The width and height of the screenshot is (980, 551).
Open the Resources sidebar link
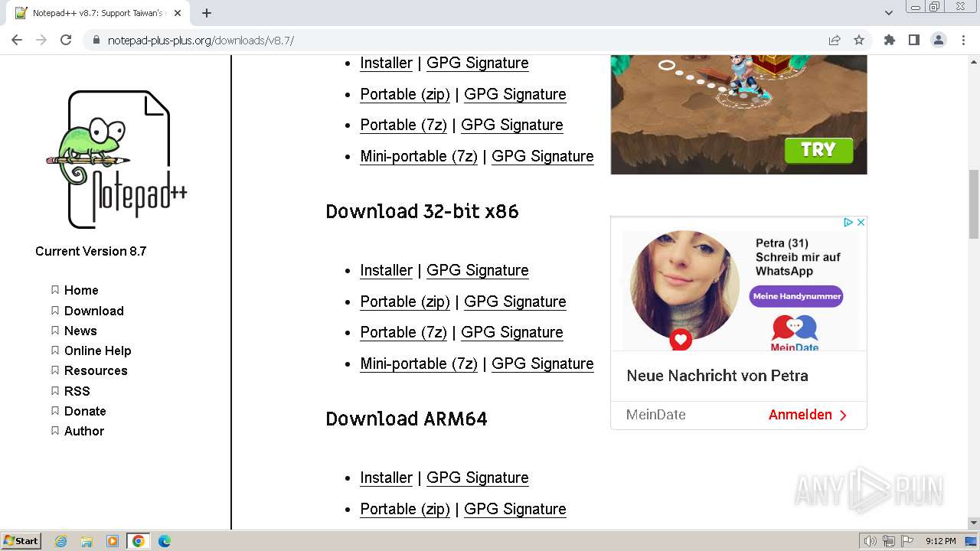tap(96, 370)
